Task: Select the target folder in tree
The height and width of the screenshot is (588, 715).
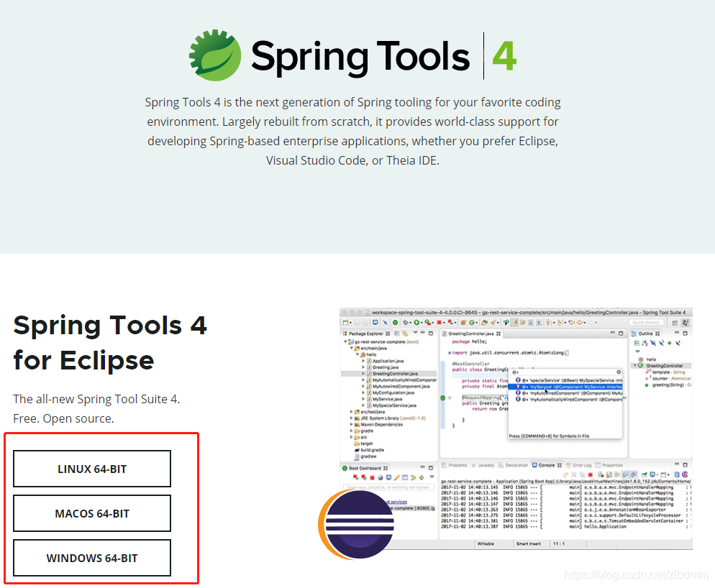Action: [363, 444]
